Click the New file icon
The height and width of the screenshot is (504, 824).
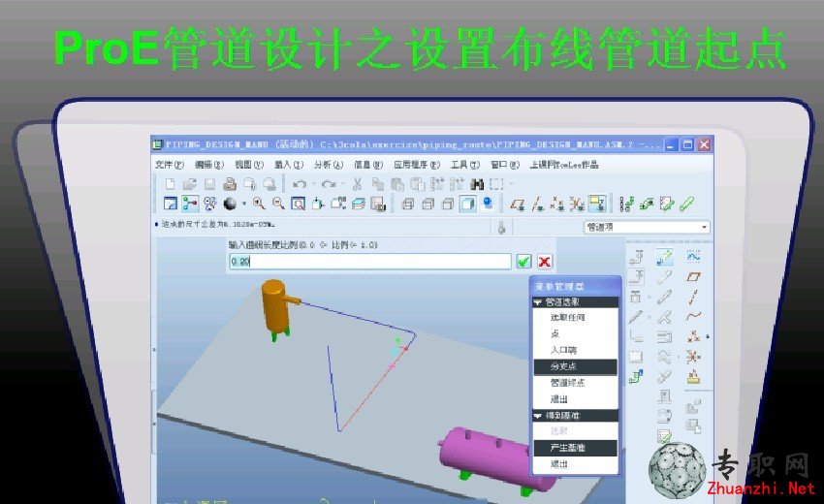coord(170,184)
